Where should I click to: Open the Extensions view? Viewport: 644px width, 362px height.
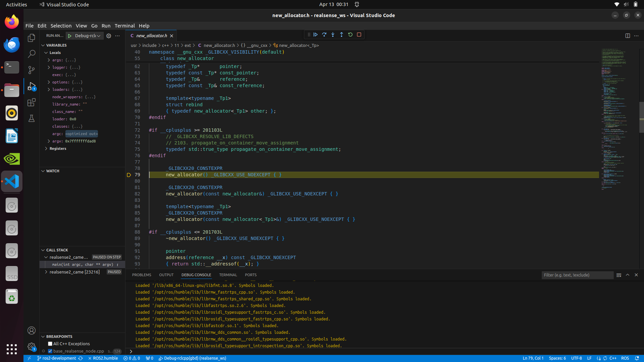[x=32, y=102]
